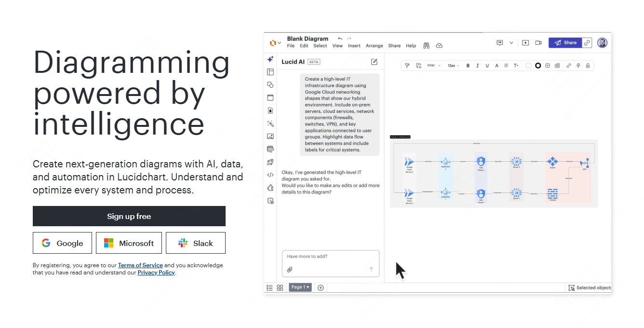
Task: Open the Help menu
Action: [x=411, y=46]
